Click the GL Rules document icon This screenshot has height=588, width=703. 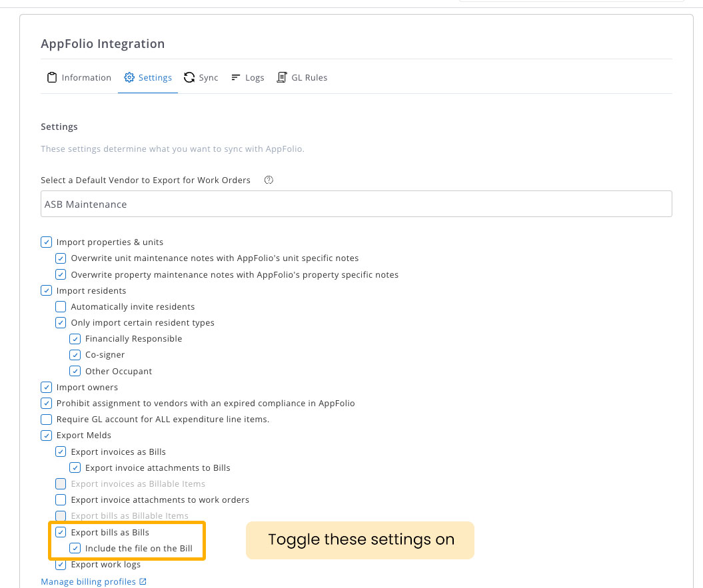pos(282,78)
